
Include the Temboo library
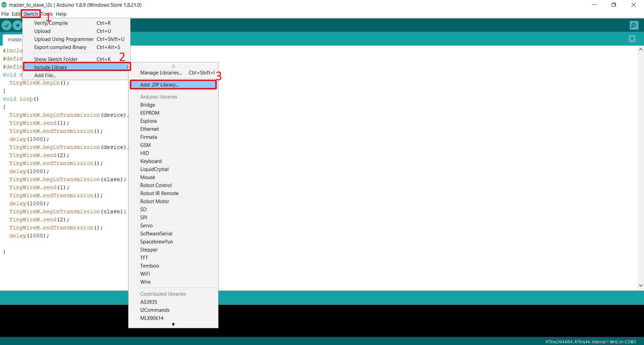[x=173, y=266]
